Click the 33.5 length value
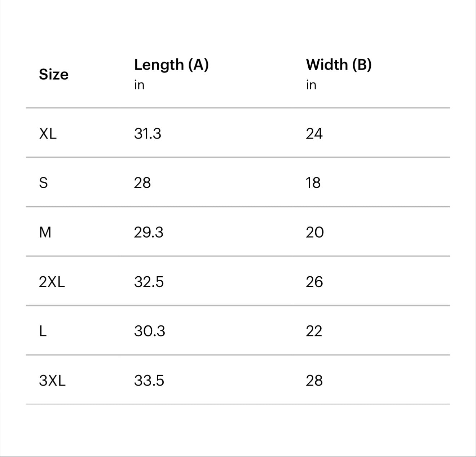 click(149, 381)
